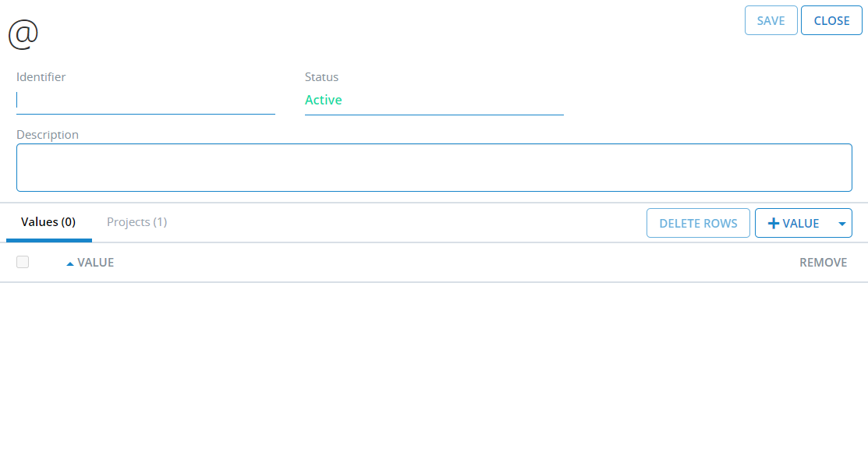868x449 pixels.
Task: Click the DELETE ROWS button
Action: pyautogui.click(x=698, y=224)
